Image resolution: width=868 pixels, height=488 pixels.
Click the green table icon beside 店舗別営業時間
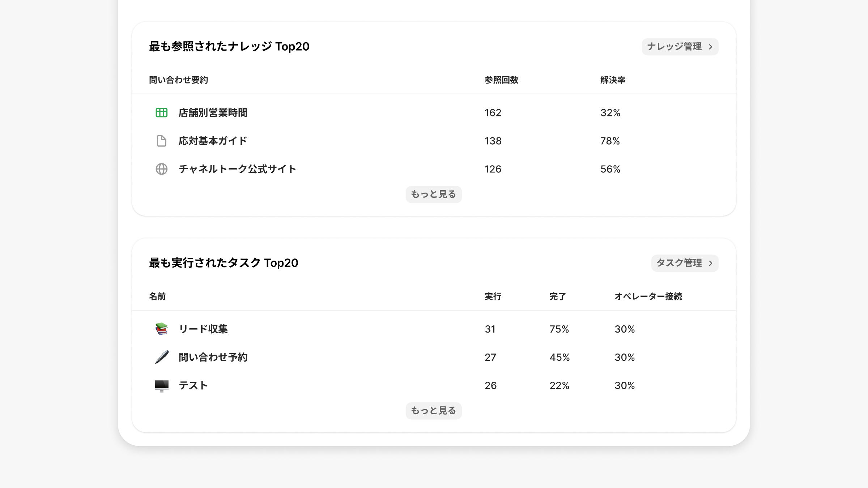tap(161, 113)
